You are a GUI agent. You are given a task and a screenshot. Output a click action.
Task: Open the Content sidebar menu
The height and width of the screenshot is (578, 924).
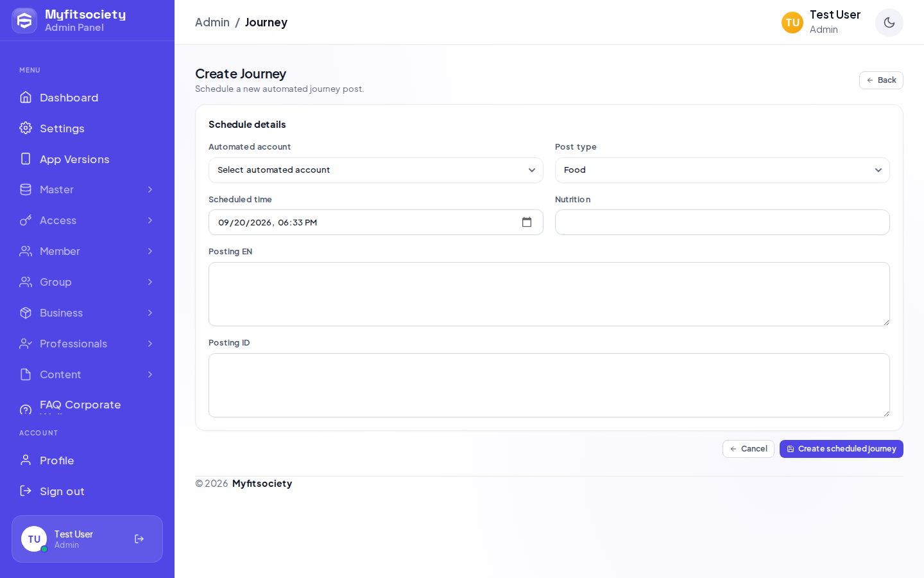tap(87, 374)
